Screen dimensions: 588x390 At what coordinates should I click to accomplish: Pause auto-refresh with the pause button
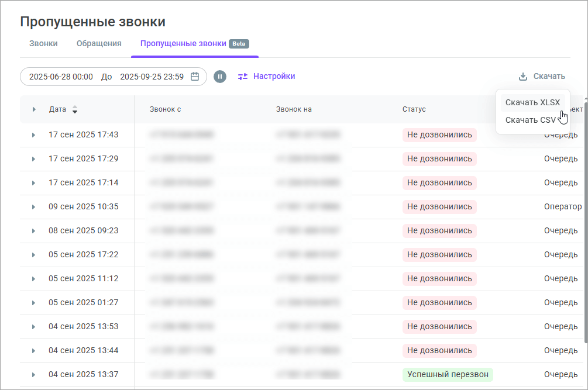pos(220,77)
